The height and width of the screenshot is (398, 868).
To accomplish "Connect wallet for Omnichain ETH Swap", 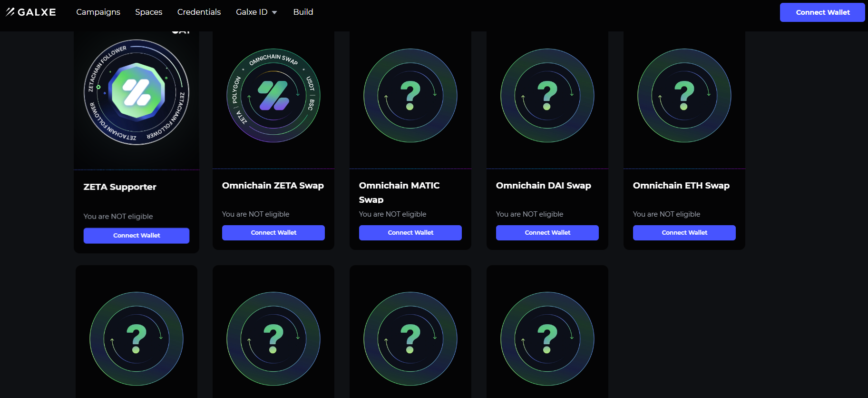I will (684, 233).
